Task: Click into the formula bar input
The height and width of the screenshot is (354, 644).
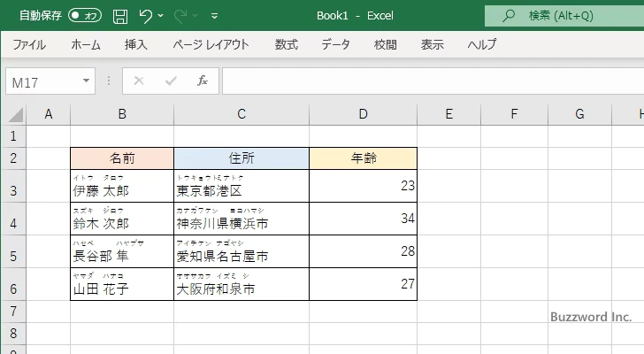Action: click(x=433, y=81)
